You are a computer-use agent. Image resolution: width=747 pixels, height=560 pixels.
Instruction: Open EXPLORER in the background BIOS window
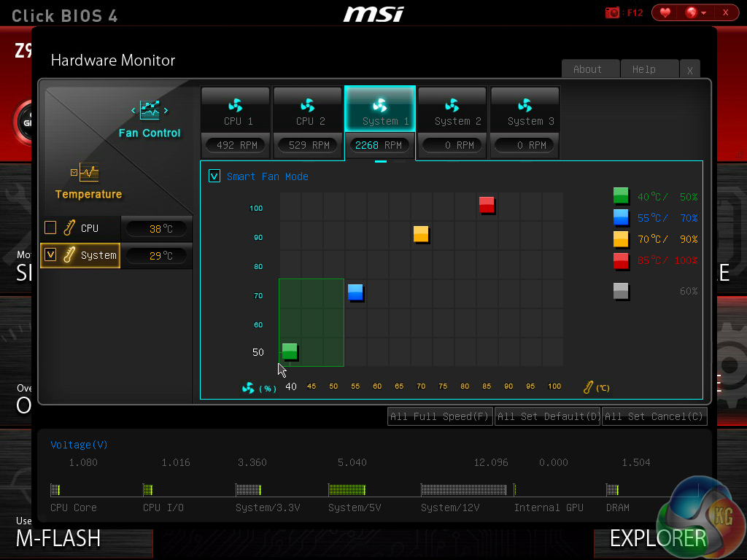pyautogui.click(x=657, y=538)
